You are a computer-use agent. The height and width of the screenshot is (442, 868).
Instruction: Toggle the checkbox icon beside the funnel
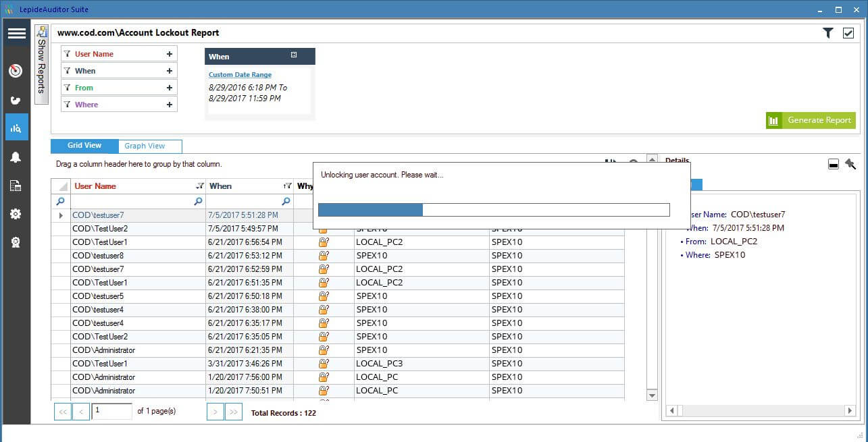point(848,33)
